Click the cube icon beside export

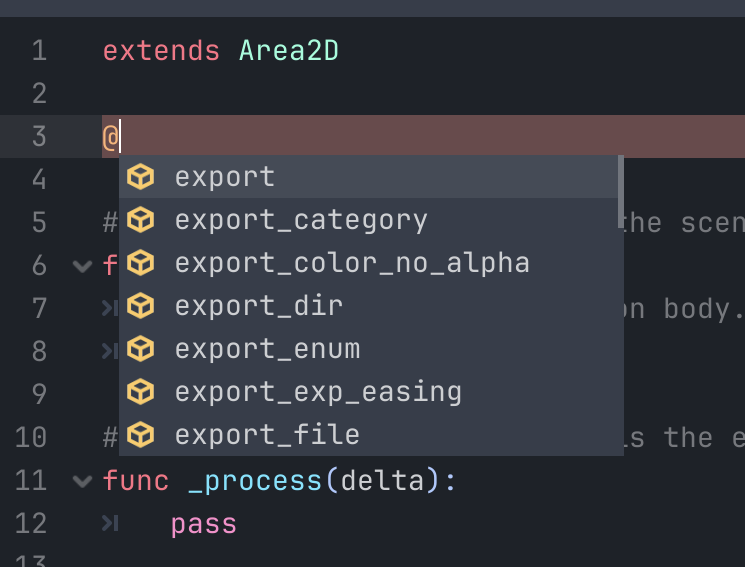[141, 177]
